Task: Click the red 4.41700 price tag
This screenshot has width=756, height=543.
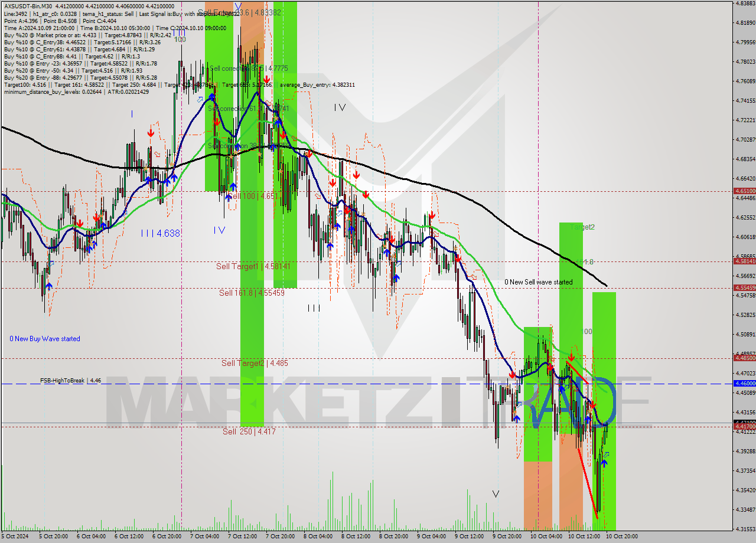Action: pyautogui.click(x=744, y=426)
